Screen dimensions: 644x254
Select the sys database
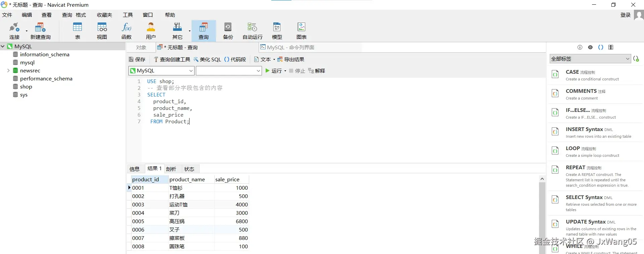point(24,94)
